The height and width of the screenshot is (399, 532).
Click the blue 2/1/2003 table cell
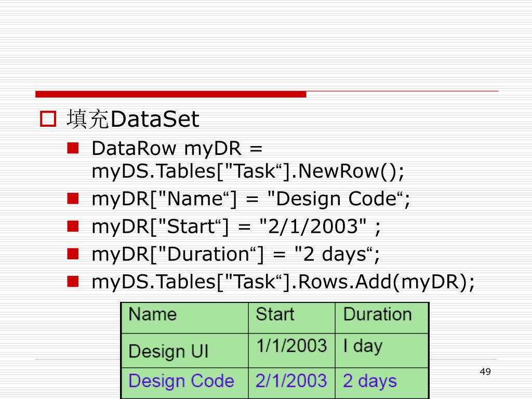(291, 381)
